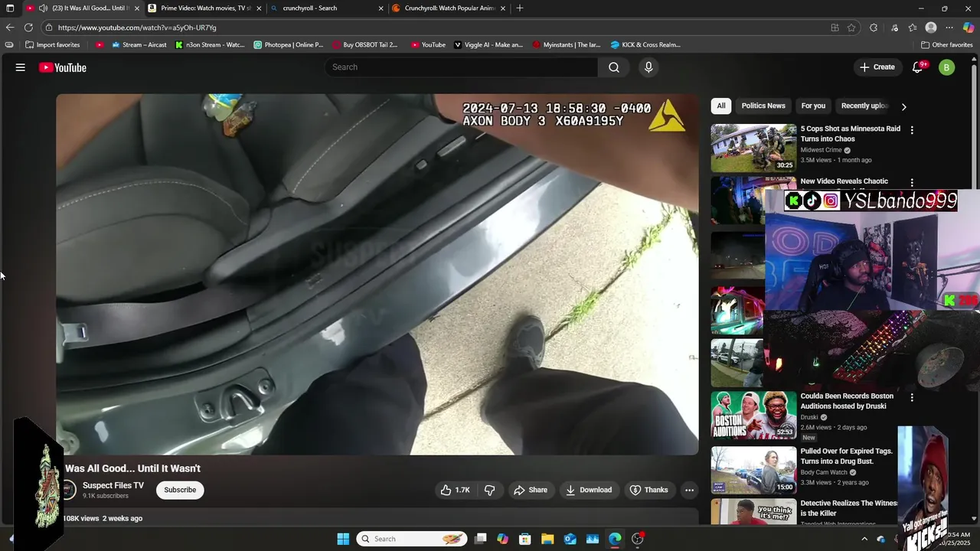This screenshot has height=551, width=980.
Task: Open Coulda Been Records Boston Auditions thumbnail
Action: pos(753,415)
